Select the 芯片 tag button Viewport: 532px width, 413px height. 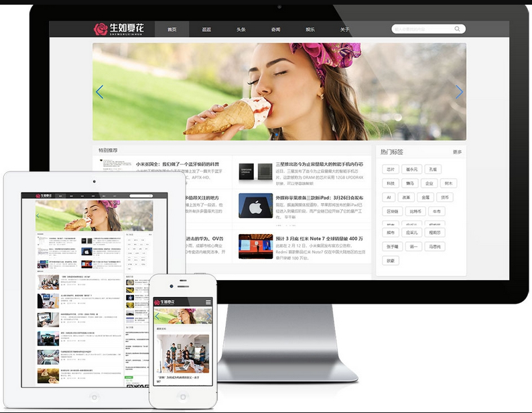[391, 169]
